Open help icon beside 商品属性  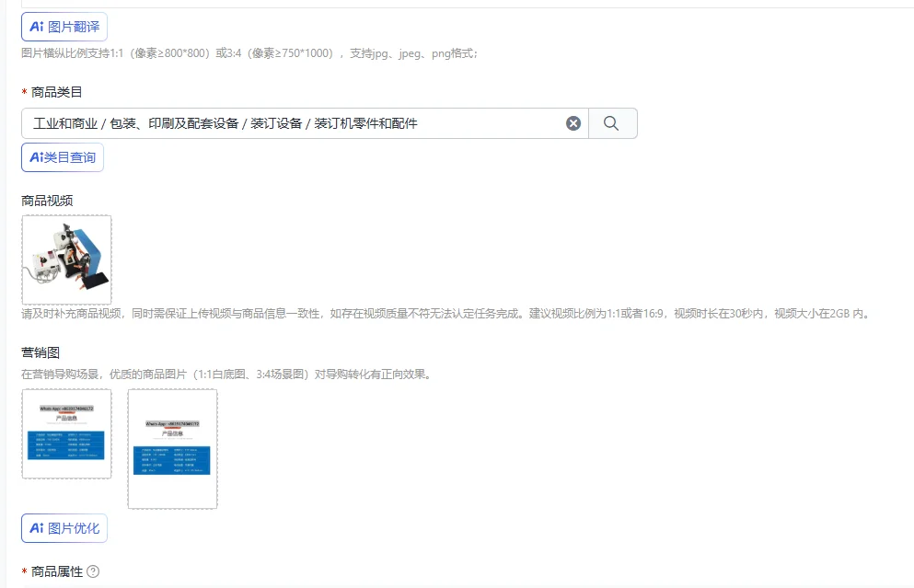[x=93, y=571]
